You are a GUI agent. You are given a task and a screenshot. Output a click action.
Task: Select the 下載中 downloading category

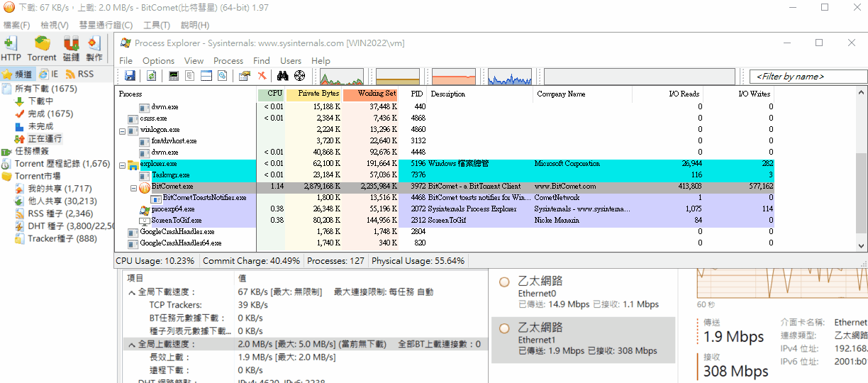pos(34,101)
